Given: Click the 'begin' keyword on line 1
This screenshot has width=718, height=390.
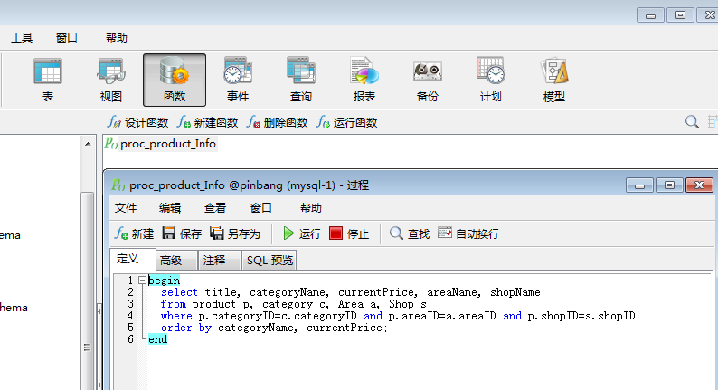Looking at the screenshot, I should [164, 280].
